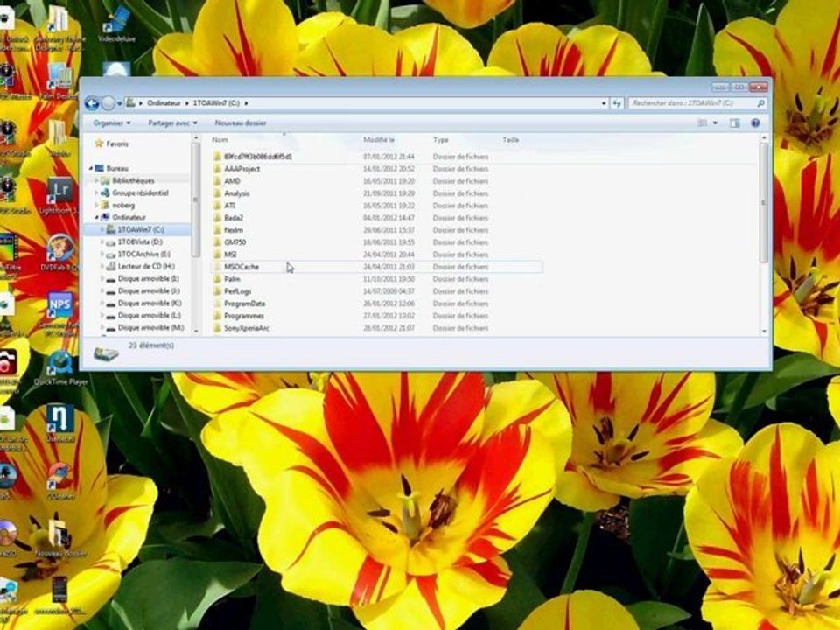The height and width of the screenshot is (630, 840).
Task: Select the Programmes folder icon
Action: pos(217,316)
